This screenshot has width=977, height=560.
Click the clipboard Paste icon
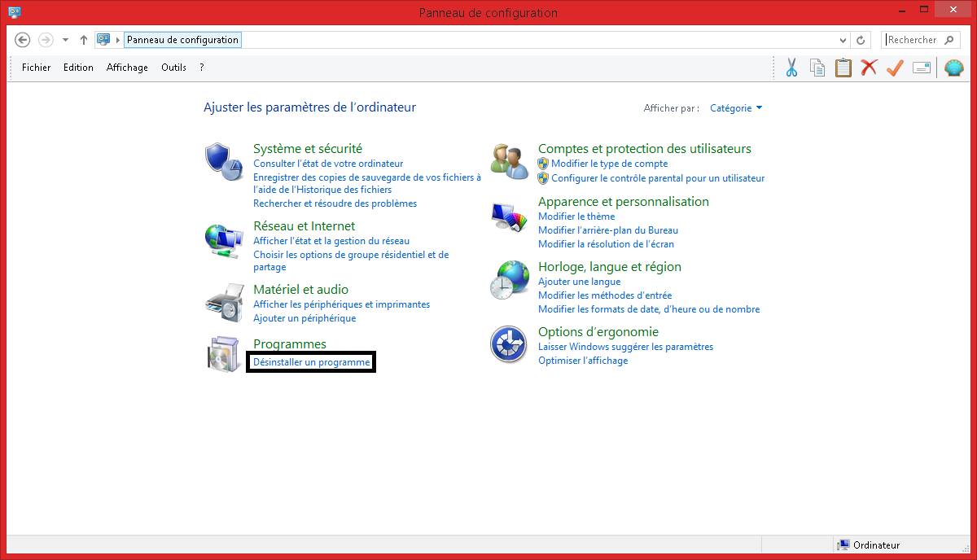pos(843,68)
